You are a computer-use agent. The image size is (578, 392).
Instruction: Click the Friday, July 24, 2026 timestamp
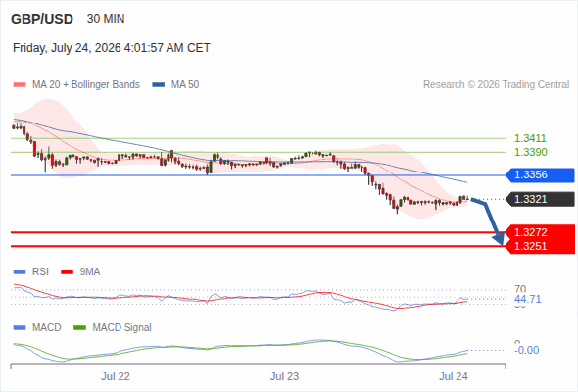pos(112,48)
